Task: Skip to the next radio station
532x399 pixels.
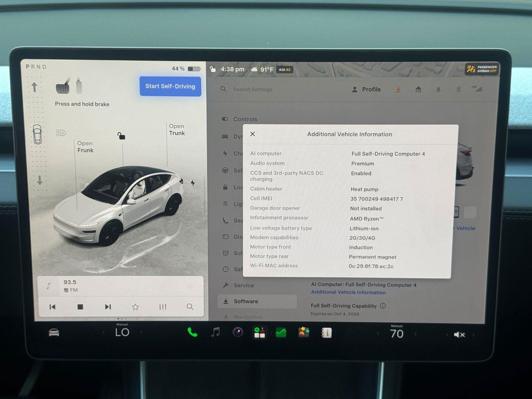Action: click(108, 307)
